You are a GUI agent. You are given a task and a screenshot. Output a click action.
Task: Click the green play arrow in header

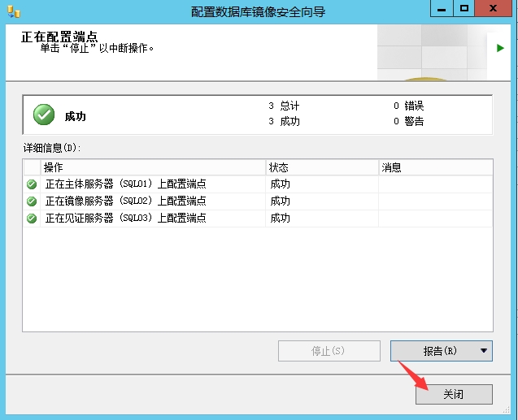pos(500,48)
